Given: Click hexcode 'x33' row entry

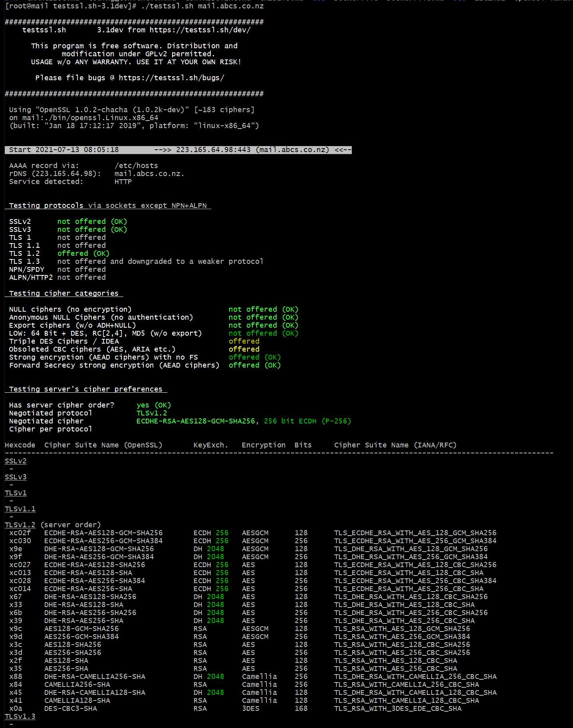Looking at the screenshot, I should [x=16, y=605].
